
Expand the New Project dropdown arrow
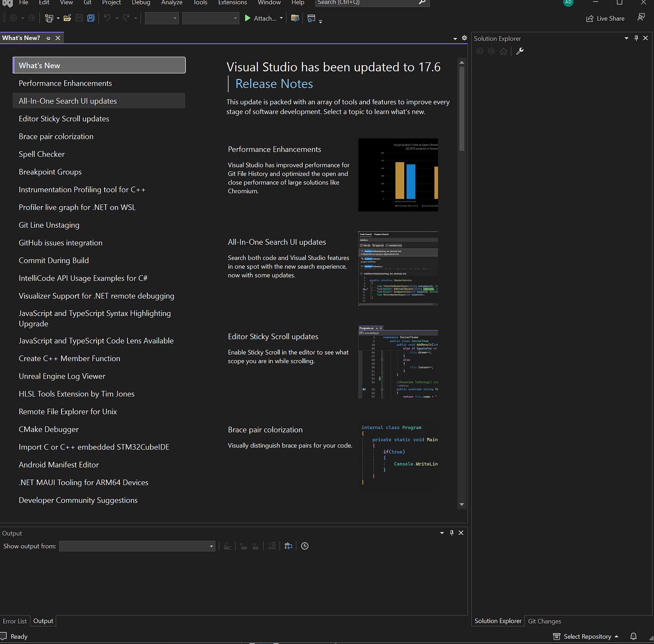[58, 18]
